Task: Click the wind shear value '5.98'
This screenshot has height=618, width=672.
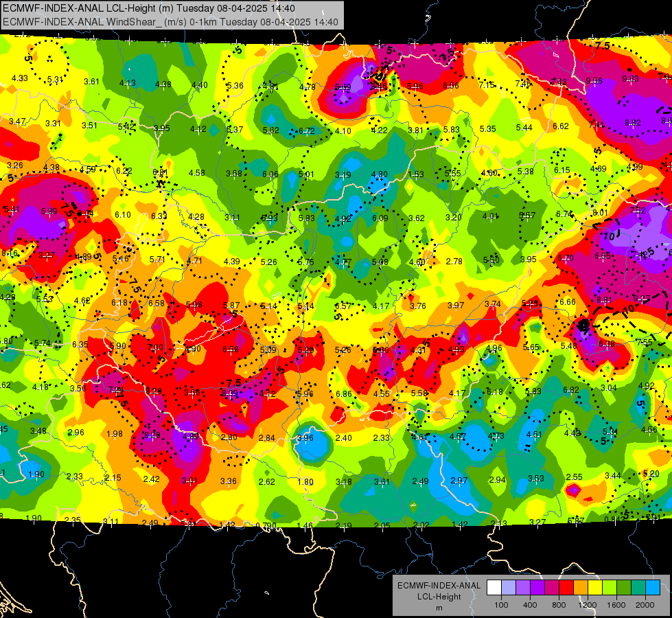Action: point(194,305)
